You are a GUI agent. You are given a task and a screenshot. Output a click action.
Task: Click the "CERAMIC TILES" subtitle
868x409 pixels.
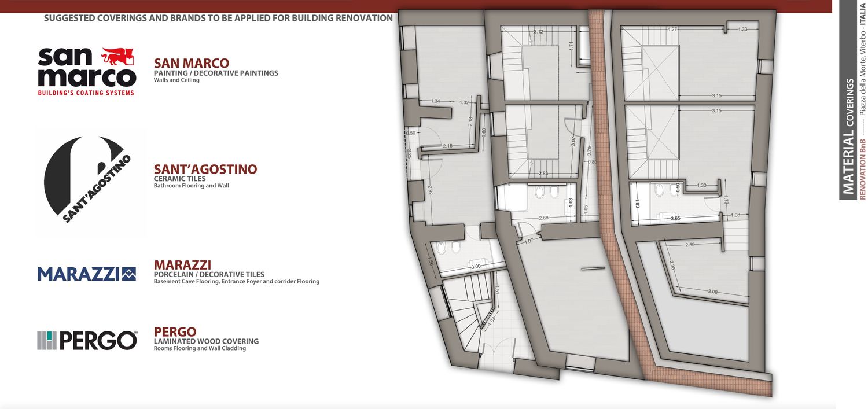coord(179,179)
